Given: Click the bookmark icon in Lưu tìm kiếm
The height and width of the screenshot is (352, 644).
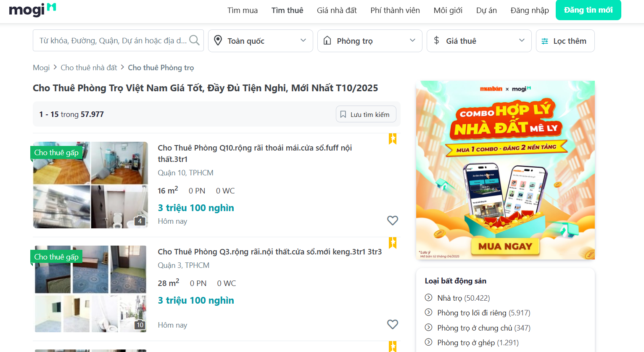Looking at the screenshot, I should coord(343,114).
